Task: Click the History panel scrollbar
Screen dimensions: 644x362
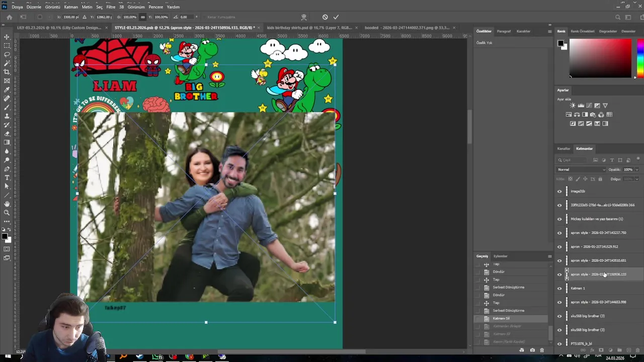Action: [550, 333]
